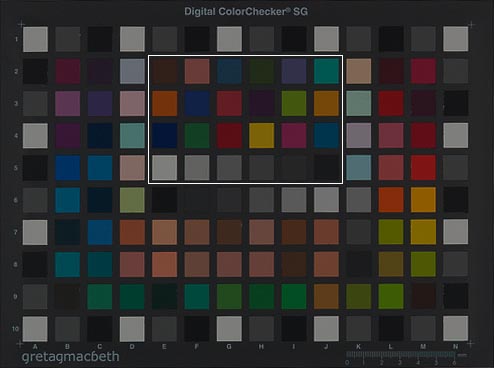Choose the bright green patch at L9
494x368 pixels.
point(391,296)
